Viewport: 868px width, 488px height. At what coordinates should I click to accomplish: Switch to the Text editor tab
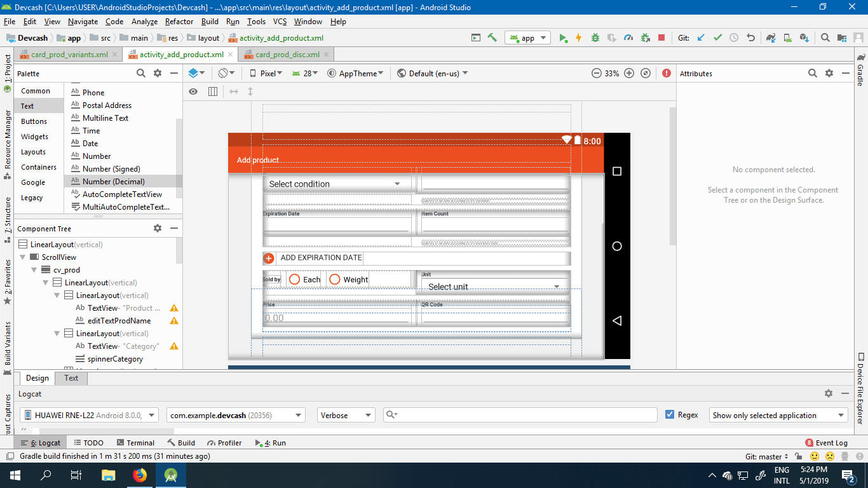71,378
